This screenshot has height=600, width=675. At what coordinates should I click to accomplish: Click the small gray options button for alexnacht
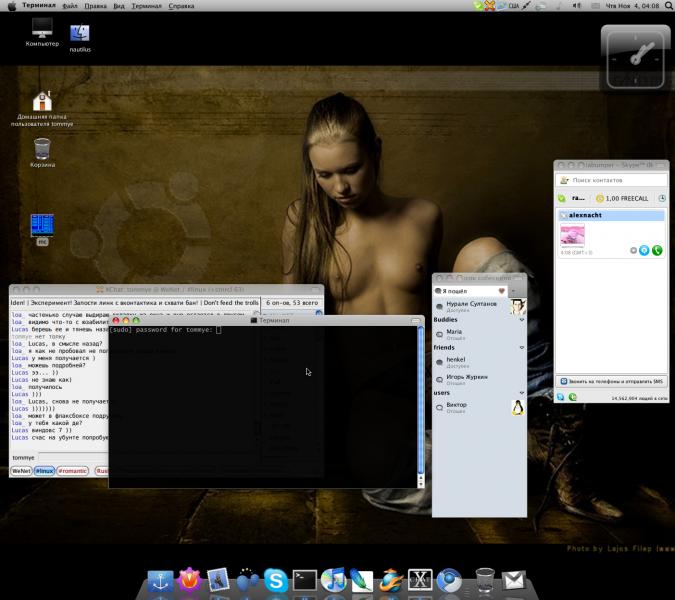[x=633, y=251]
